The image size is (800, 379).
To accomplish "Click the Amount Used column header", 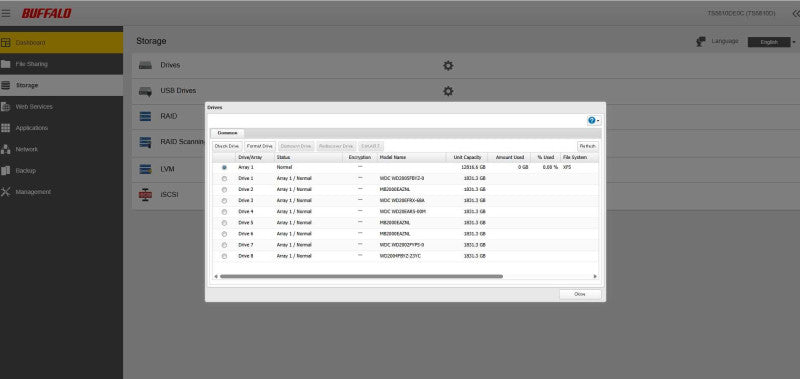I will (x=509, y=158).
